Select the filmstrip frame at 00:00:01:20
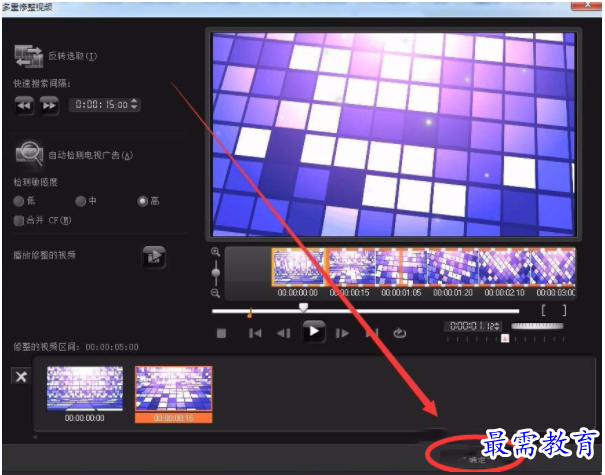This screenshot has width=605, height=475. coord(453,267)
